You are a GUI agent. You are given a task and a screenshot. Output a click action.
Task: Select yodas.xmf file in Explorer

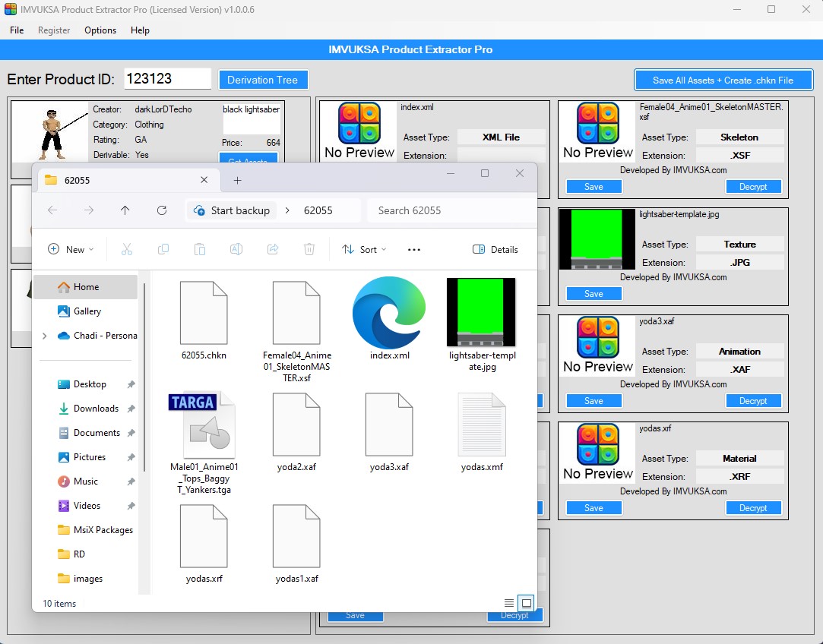pyautogui.click(x=481, y=431)
